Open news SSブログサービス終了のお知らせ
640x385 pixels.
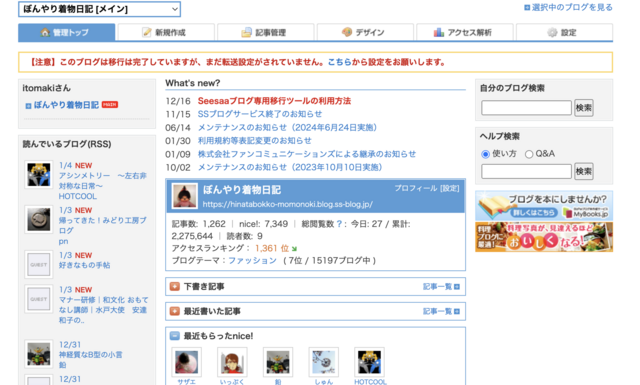point(260,114)
